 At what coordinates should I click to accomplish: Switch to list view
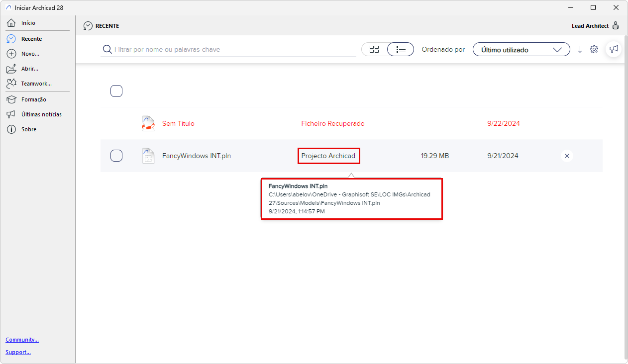[x=401, y=49]
